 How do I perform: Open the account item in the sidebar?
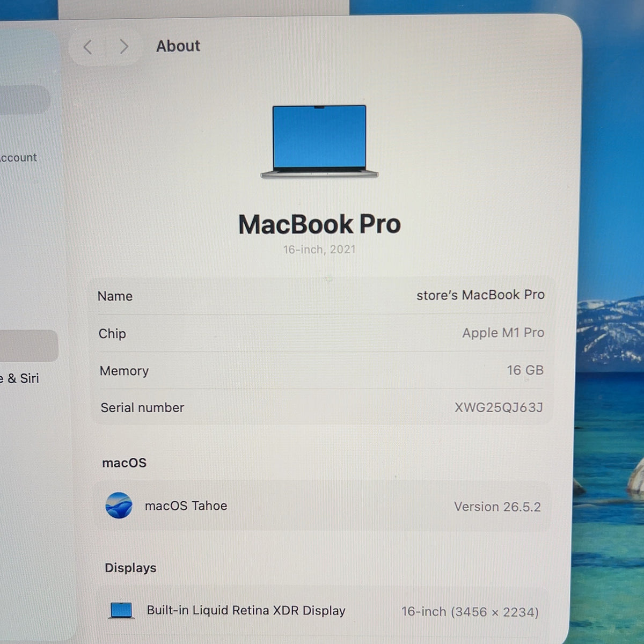19,158
